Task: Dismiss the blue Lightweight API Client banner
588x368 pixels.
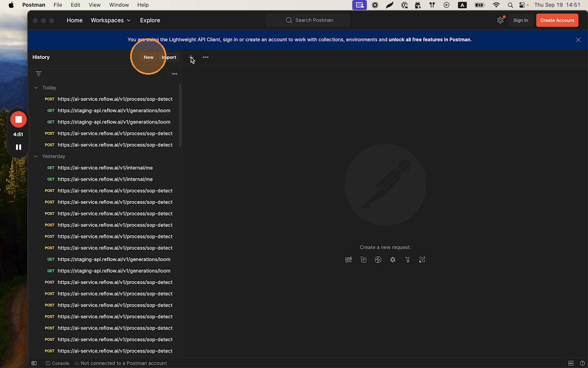Action: (x=578, y=40)
